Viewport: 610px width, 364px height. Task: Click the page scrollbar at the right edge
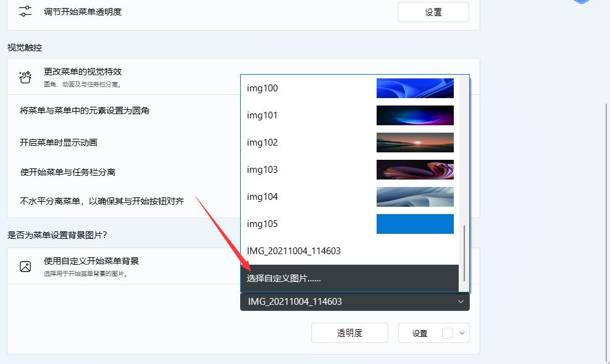607,233
